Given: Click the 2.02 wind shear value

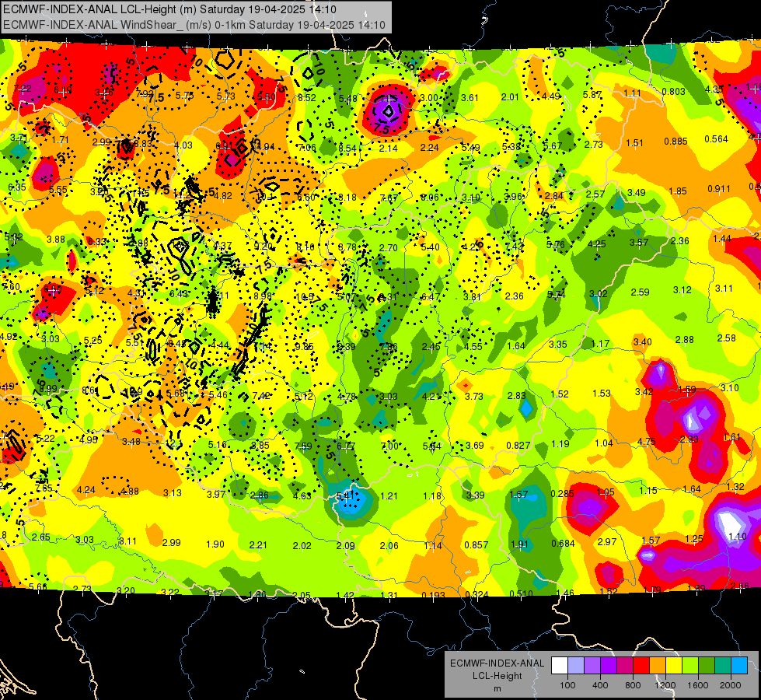Looking at the screenshot, I should pyautogui.click(x=302, y=545).
